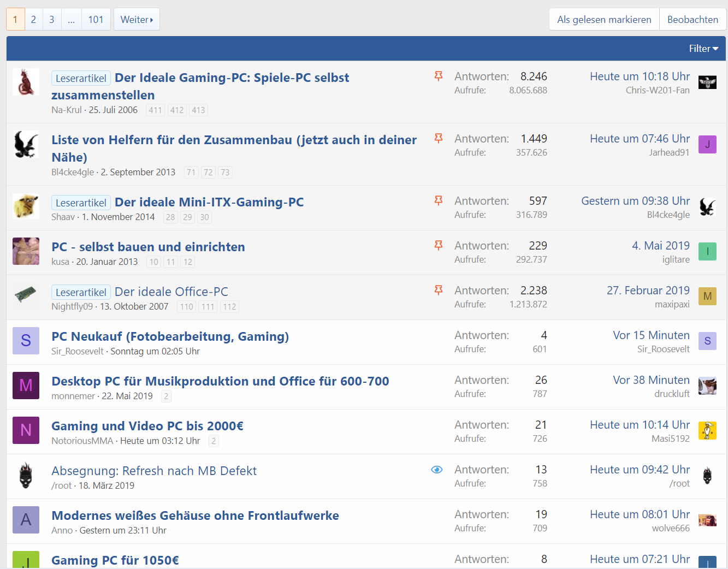Click pin icon on Liste von Helfern thread

tap(438, 138)
